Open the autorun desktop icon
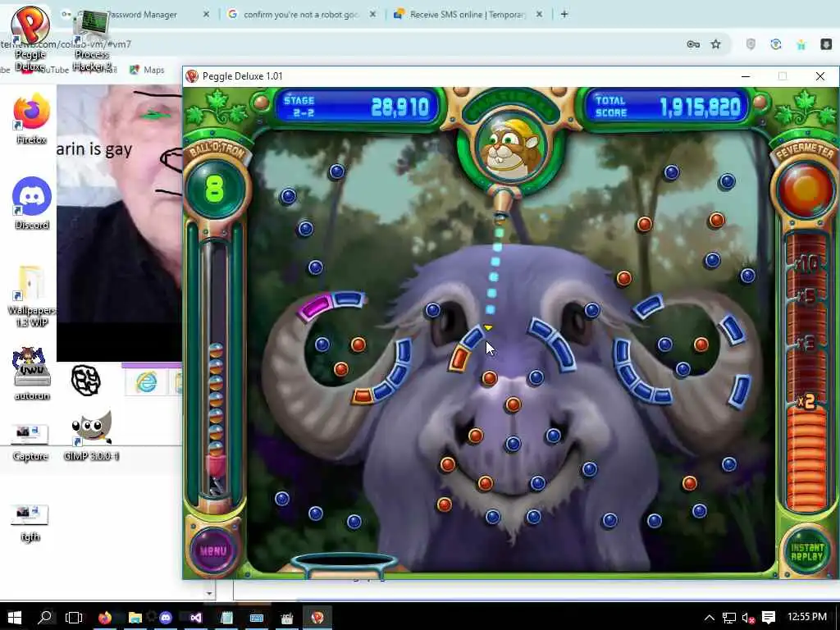 click(x=32, y=373)
